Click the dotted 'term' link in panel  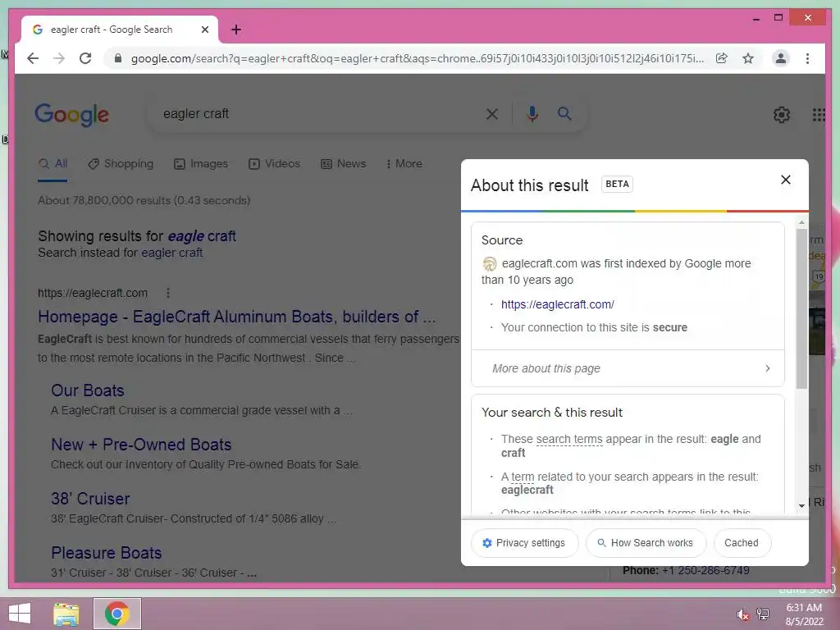click(523, 477)
